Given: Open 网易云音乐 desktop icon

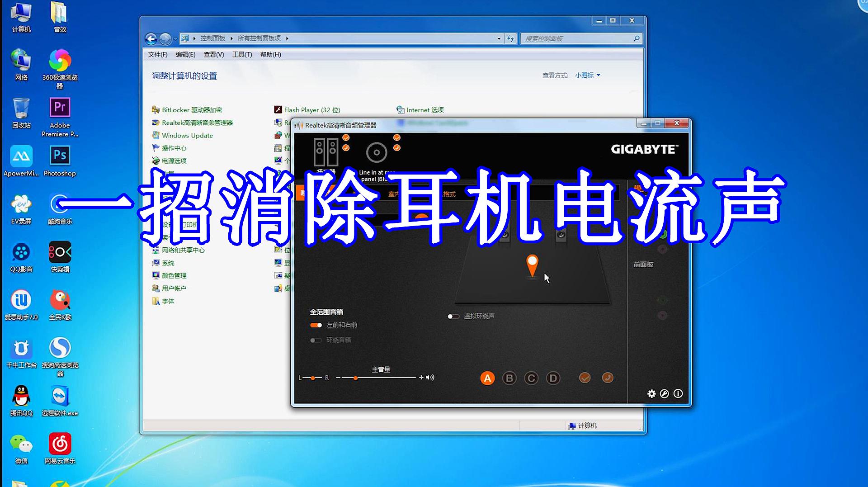Looking at the screenshot, I should pyautogui.click(x=60, y=448).
